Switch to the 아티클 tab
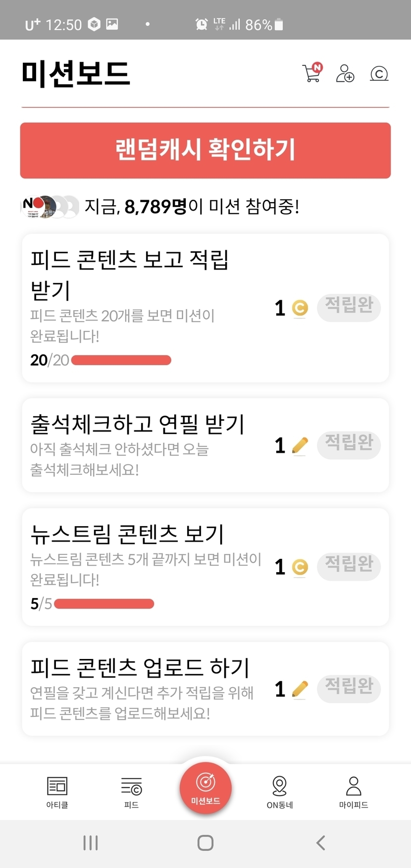 57,792
